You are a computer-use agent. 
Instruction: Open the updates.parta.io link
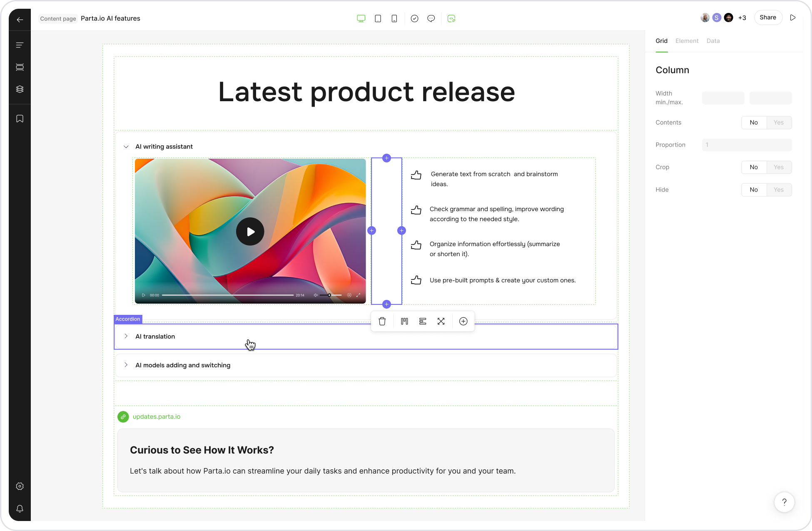(x=156, y=416)
